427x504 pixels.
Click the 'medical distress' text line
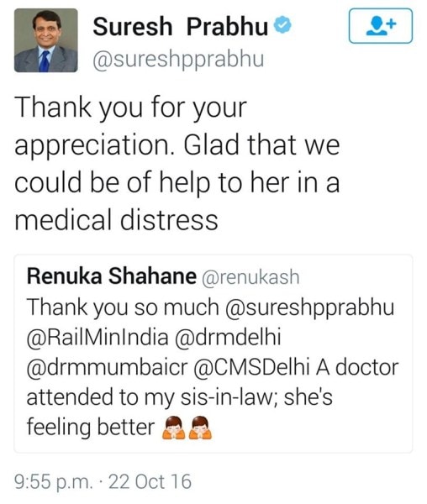116,219
